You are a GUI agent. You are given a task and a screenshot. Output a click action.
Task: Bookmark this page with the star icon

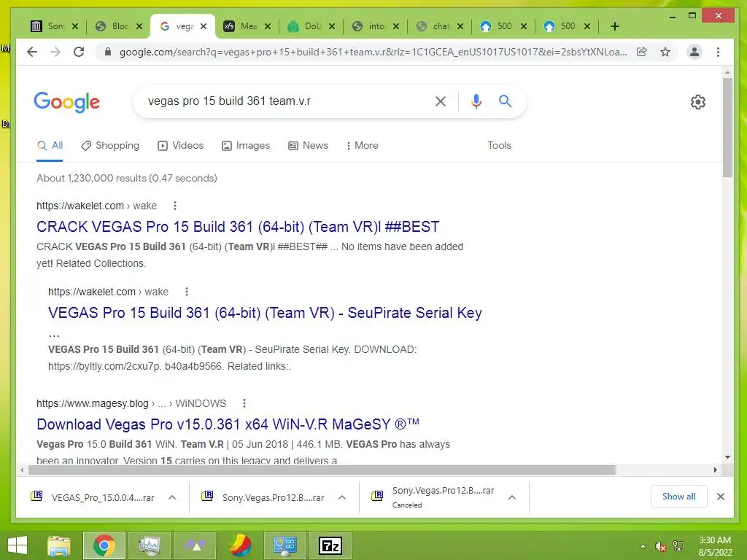(x=665, y=52)
